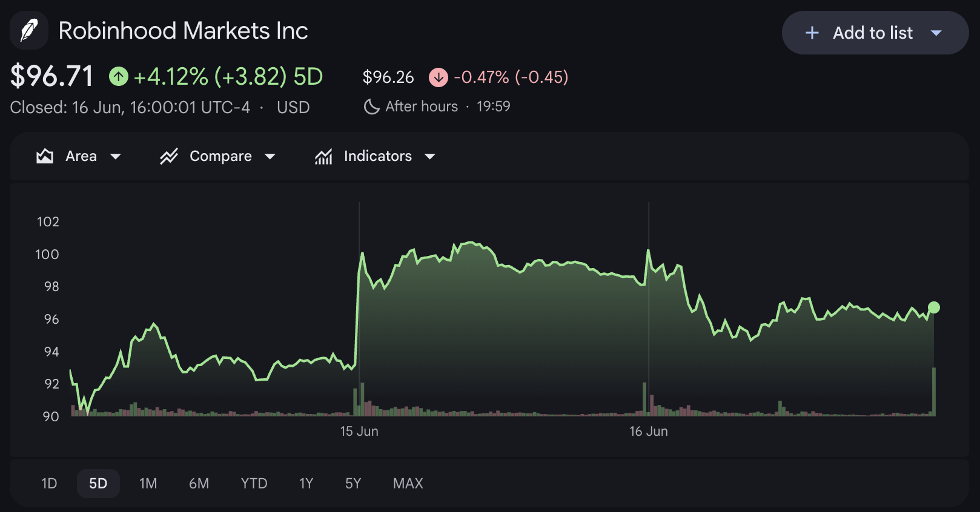The height and width of the screenshot is (512, 980).
Task: Click the Compare lines icon
Action: 169,156
